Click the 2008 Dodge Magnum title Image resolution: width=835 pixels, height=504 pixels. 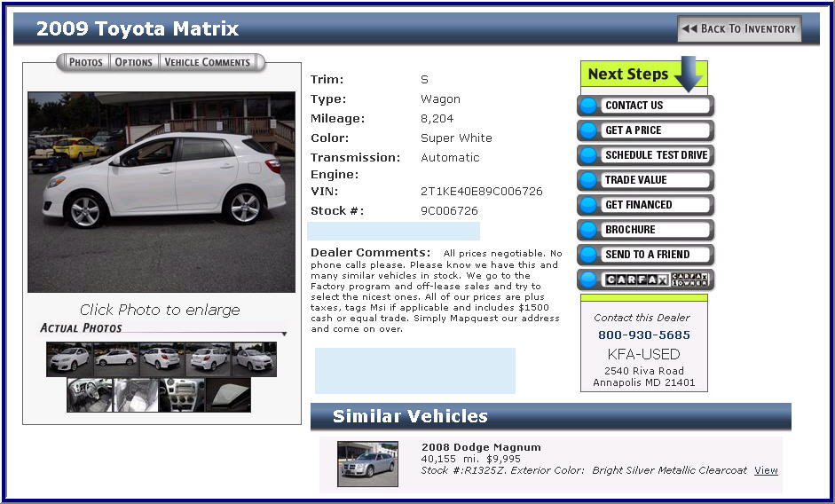(x=481, y=447)
